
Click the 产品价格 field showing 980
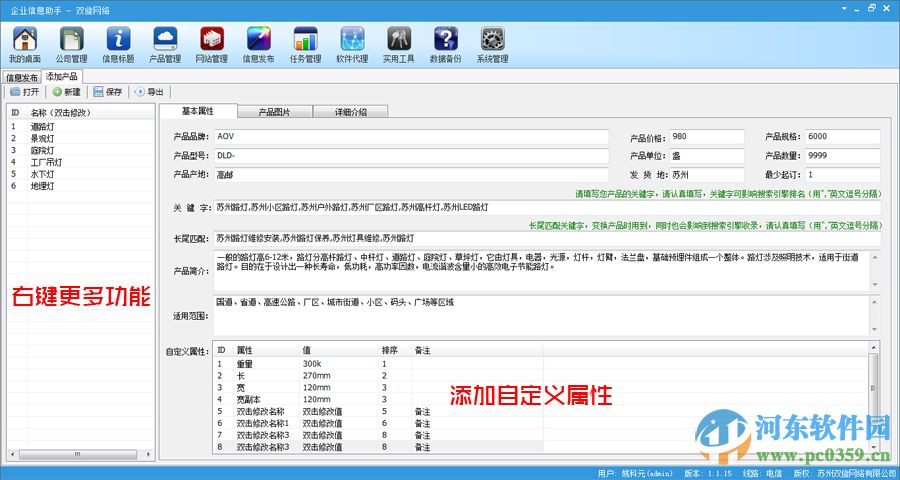(707, 137)
